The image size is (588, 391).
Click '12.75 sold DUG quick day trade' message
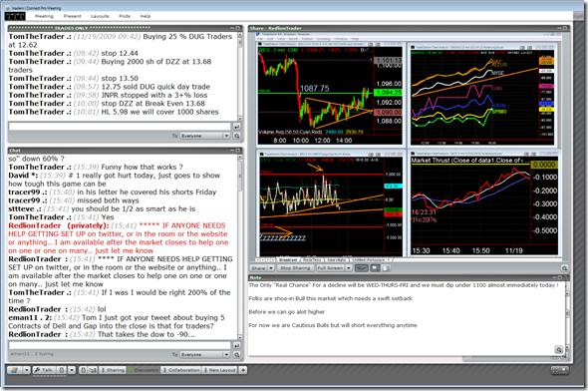pyautogui.click(x=155, y=87)
